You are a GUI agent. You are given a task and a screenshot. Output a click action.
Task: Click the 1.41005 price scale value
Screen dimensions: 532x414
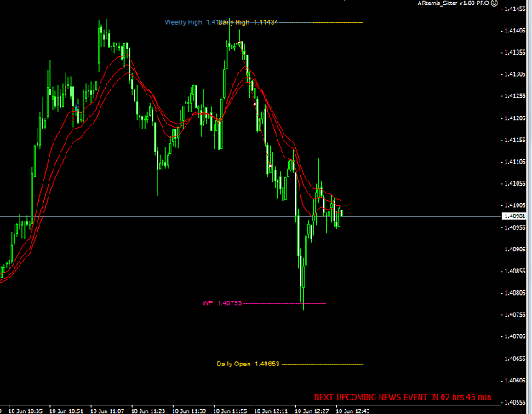click(x=515, y=205)
